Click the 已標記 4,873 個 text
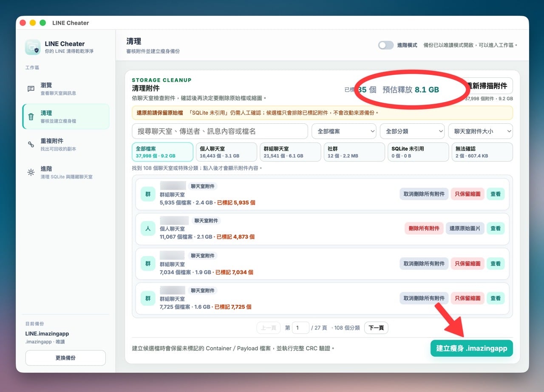Viewport: 544px width, 392px height. (235, 237)
